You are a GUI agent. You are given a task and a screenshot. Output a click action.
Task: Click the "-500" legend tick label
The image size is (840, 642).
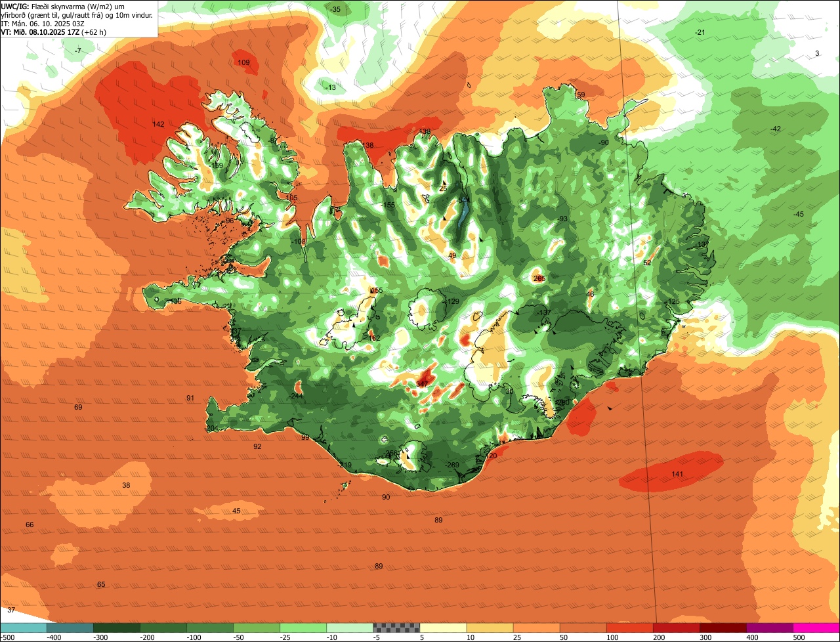click(x=8, y=637)
